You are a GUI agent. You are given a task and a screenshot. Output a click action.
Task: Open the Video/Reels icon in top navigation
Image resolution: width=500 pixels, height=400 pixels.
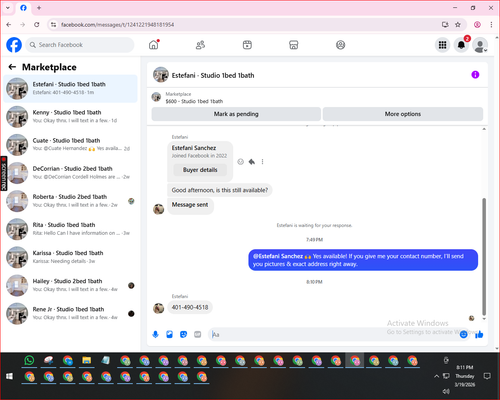click(x=247, y=45)
